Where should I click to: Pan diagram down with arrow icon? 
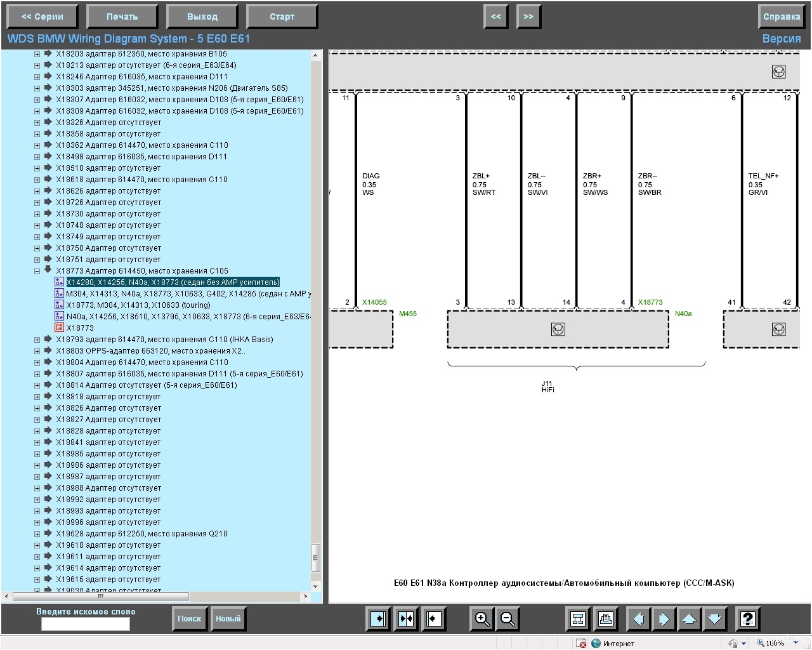714,618
